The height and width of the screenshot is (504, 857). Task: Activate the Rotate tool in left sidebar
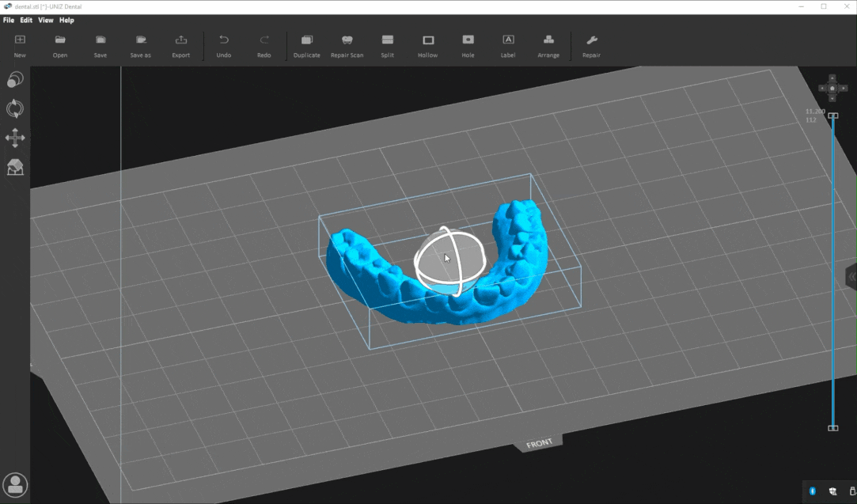[x=15, y=108]
